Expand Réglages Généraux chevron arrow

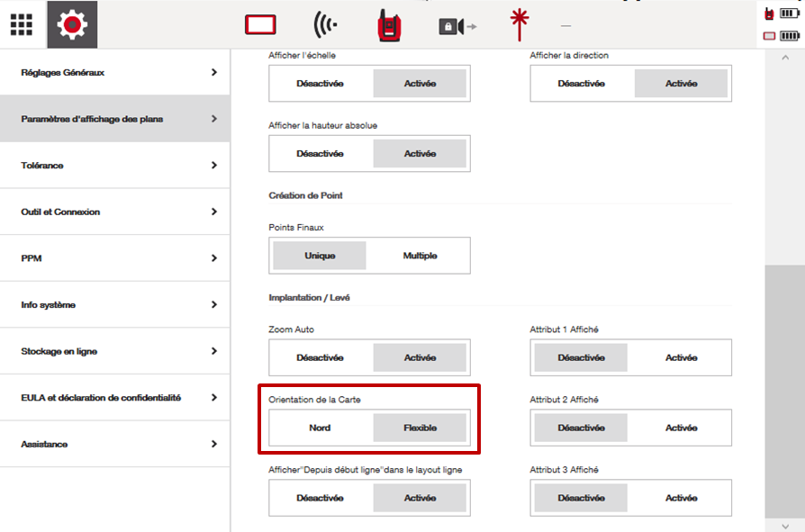[x=213, y=72]
